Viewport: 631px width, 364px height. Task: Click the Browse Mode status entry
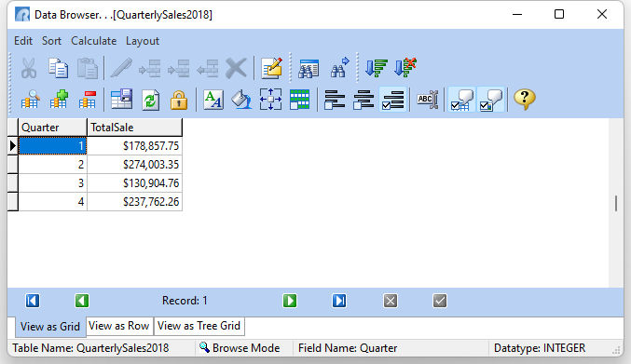coord(240,348)
